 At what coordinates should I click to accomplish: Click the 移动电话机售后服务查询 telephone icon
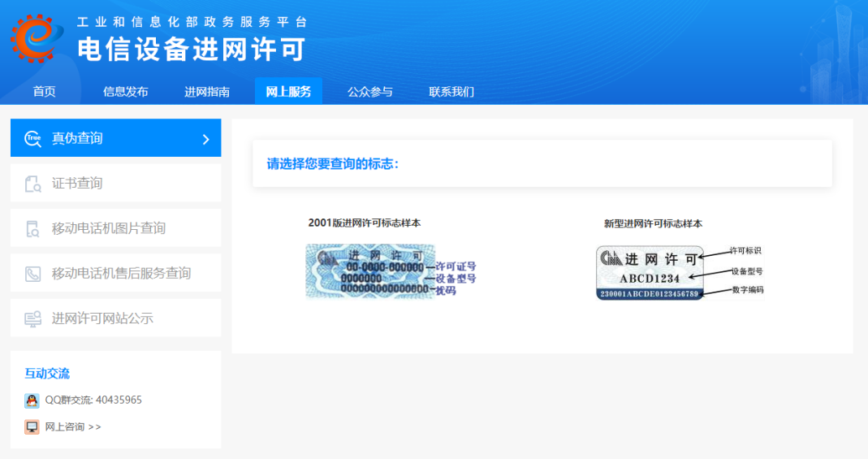click(32, 274)
